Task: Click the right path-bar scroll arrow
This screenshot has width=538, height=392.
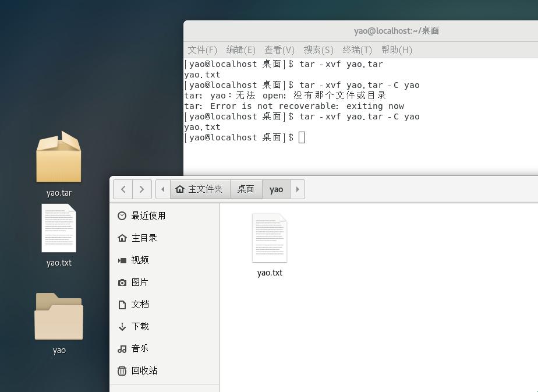Action: pos(298,189)
